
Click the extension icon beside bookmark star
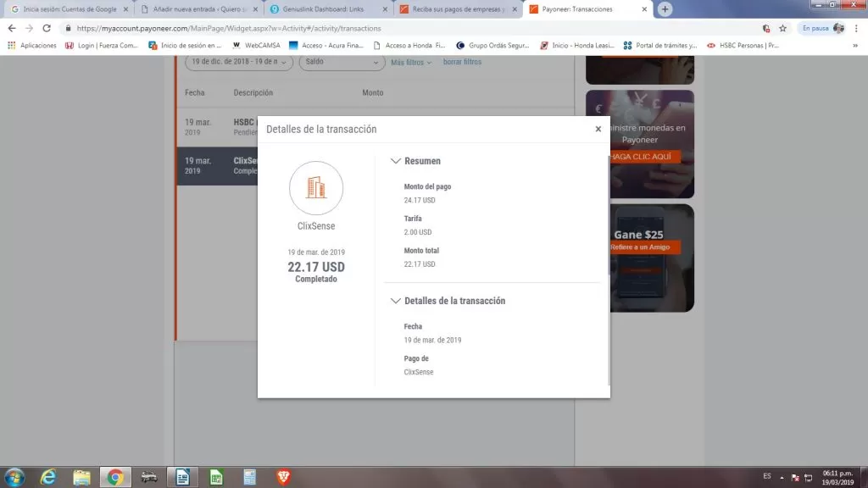766,28
